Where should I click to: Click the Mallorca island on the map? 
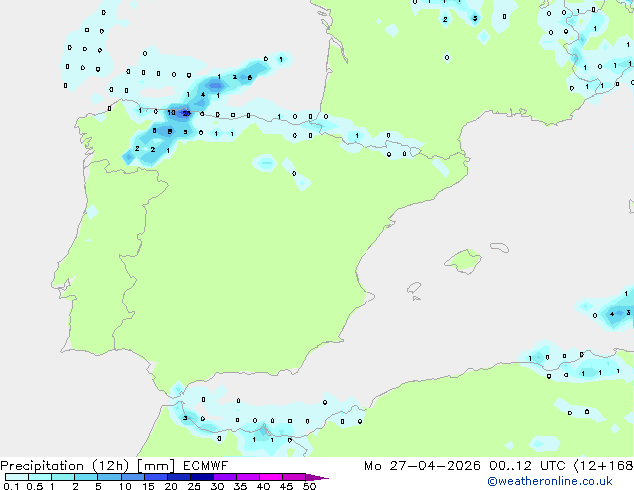click(463, 261)
